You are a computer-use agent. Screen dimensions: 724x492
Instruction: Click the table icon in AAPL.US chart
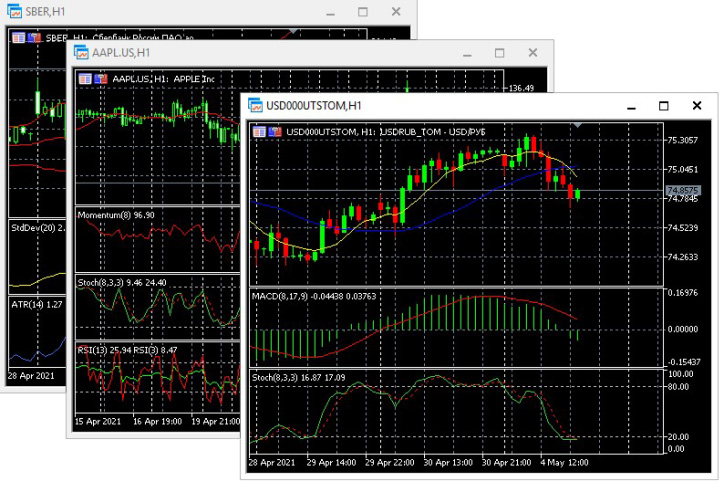point(85,78)
